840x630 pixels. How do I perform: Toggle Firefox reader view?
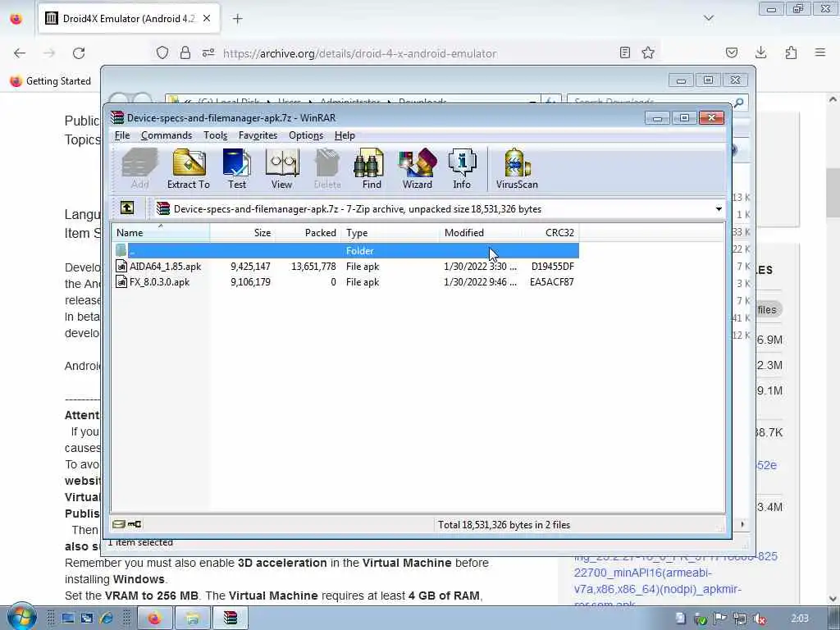click(624, 52)
